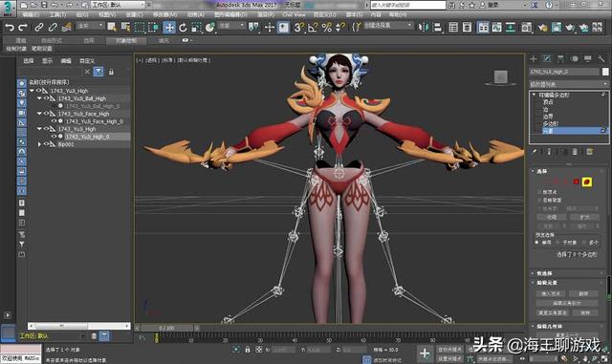This screenshot has height=364, width=612.
Task: Collapse the 1743_YuJi_Ball_High tree node
Action: click(39, 98)
